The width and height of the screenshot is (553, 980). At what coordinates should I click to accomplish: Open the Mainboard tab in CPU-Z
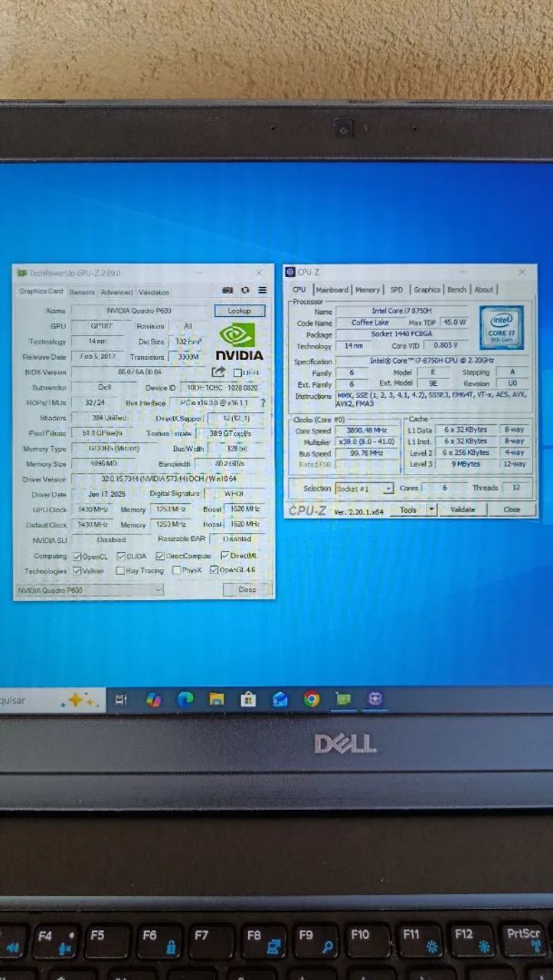tap(332, 289)
